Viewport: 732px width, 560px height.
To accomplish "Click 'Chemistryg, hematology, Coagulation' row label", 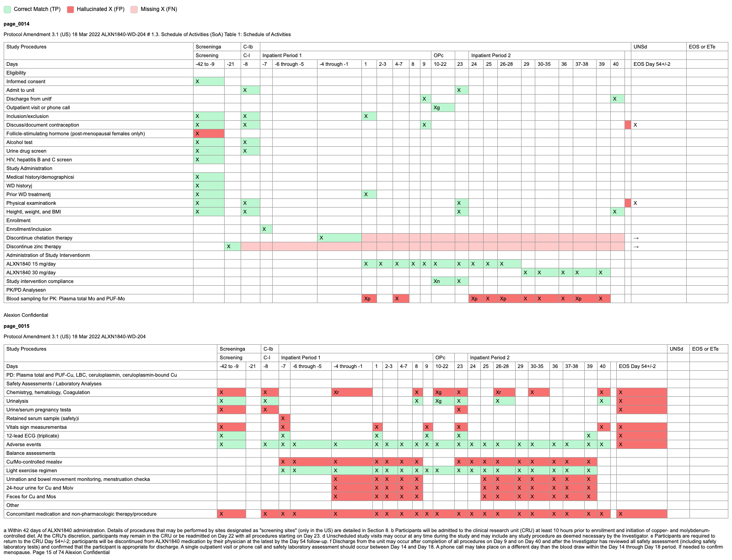I will 48,392.
